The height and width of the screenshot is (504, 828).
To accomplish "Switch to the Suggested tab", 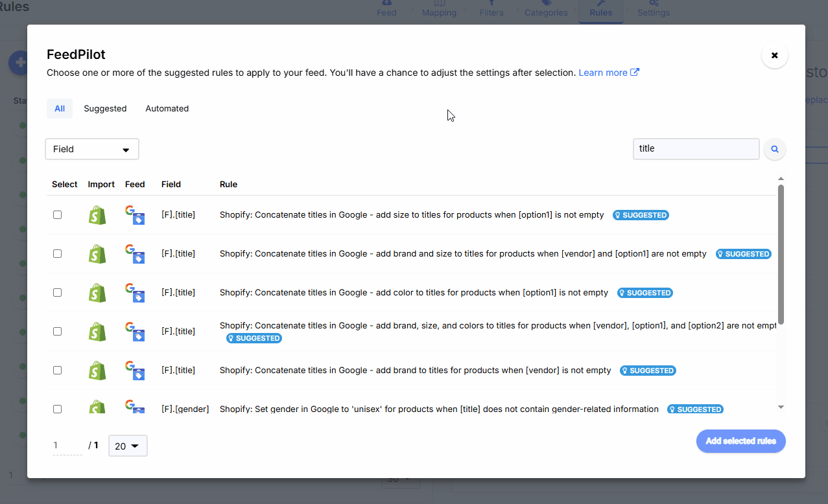I will click(x=105, y=109).
